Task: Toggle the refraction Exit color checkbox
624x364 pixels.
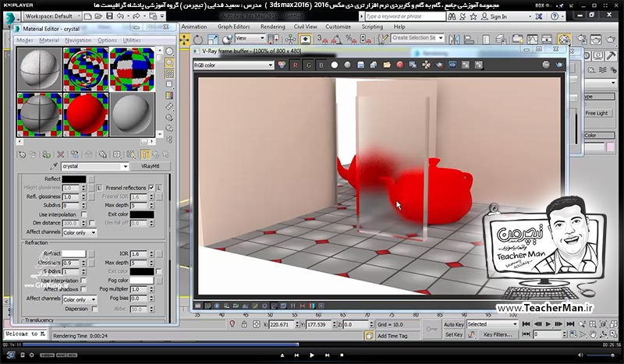Action: (x=159, y=271)
